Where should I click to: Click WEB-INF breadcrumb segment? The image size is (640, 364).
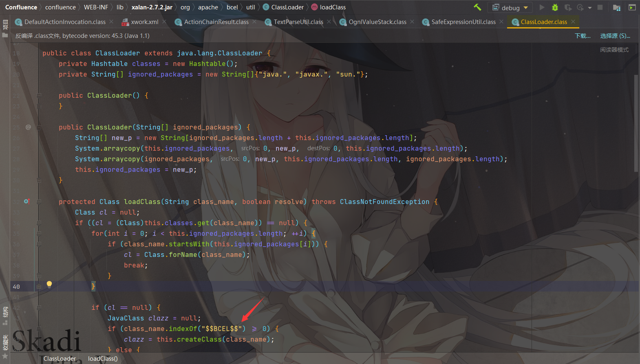[x=96, y=7]
